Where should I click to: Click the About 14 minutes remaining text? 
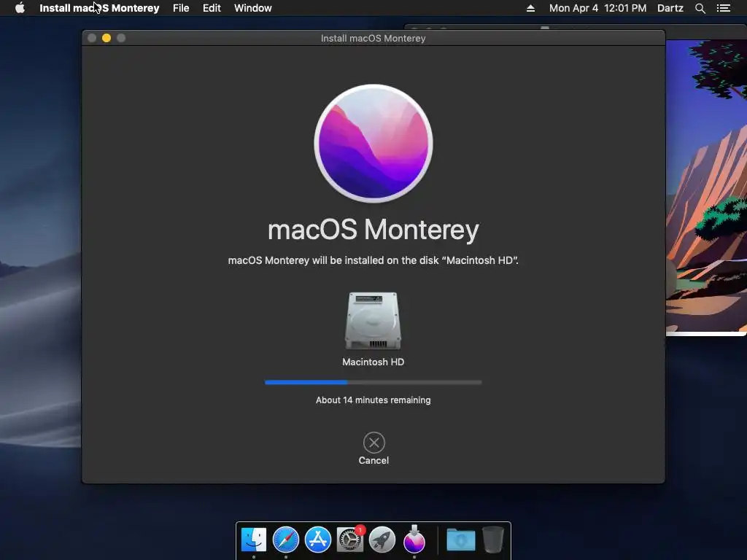(373, 400)
